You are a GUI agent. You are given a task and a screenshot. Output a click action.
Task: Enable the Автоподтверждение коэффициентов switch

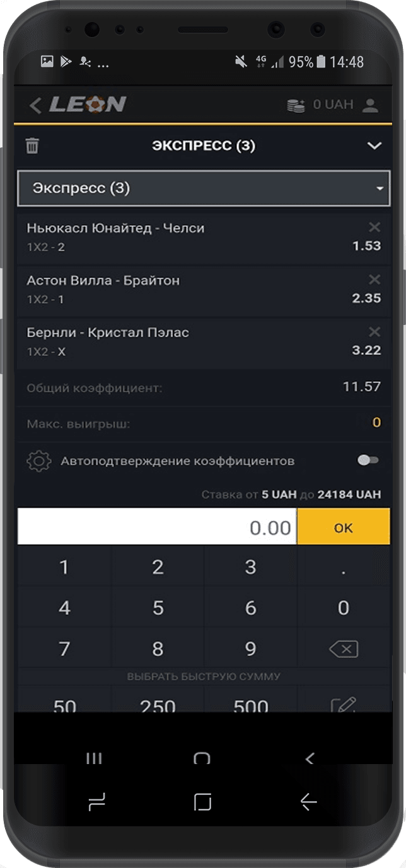368,460
